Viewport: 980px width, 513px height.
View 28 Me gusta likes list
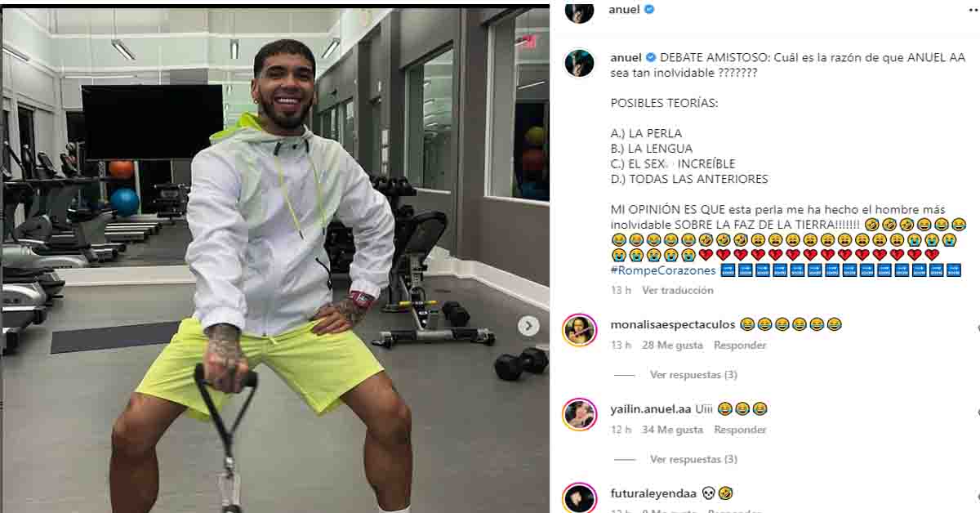click(x=672, y=346)
